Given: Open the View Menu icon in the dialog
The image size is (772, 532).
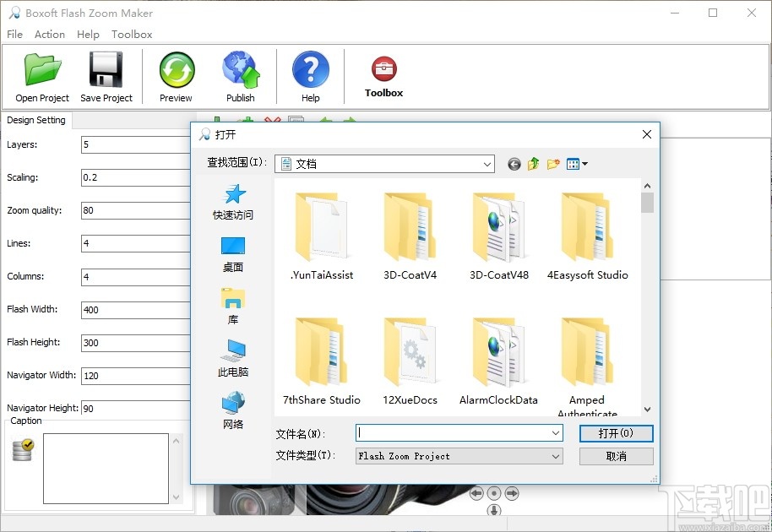Looking at the screenshot, I should 574,164.
